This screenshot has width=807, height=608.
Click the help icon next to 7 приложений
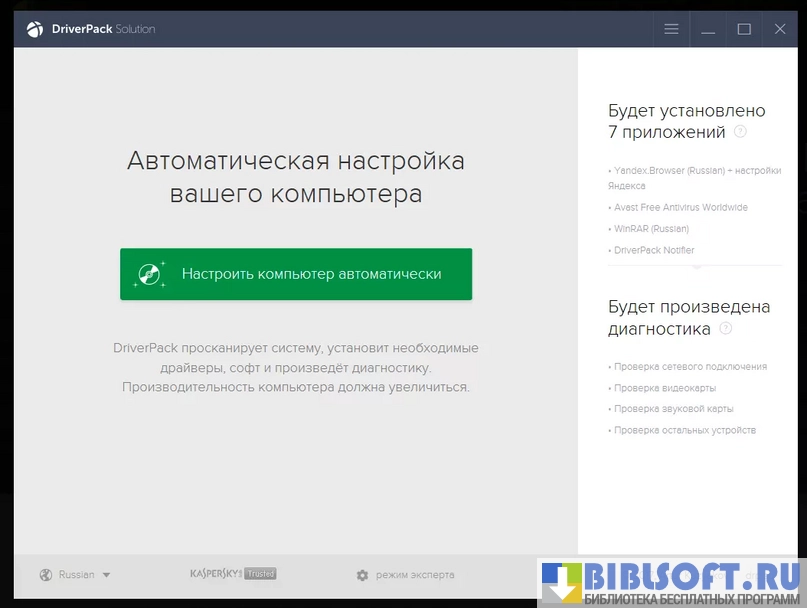pyautogui.click(x=740, y=131)
